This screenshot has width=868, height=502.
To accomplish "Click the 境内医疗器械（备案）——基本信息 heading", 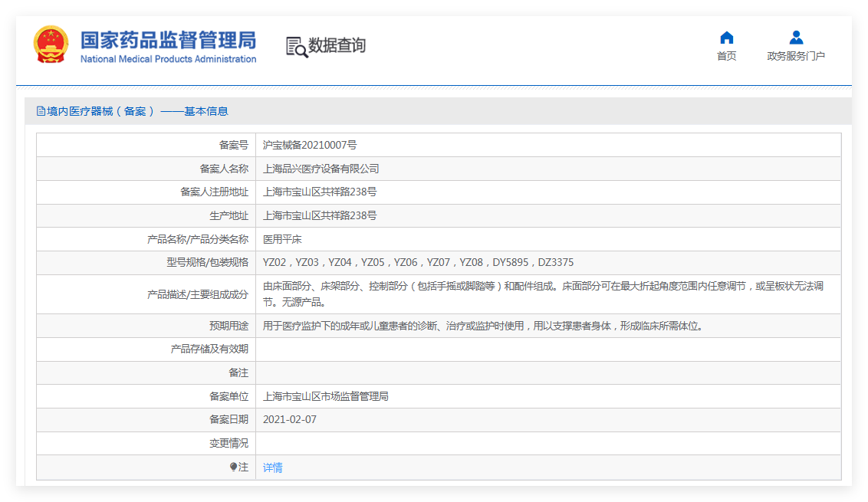I will click(x=137, y=111).
